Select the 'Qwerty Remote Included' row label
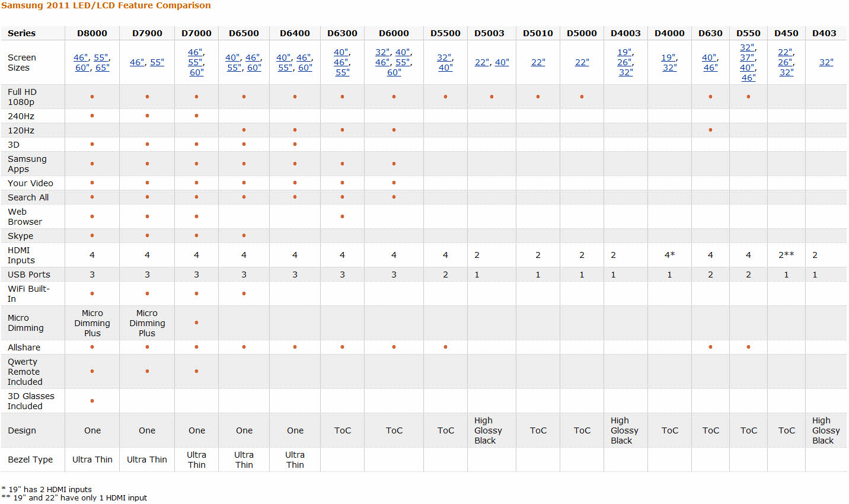 tap(25, 372)
